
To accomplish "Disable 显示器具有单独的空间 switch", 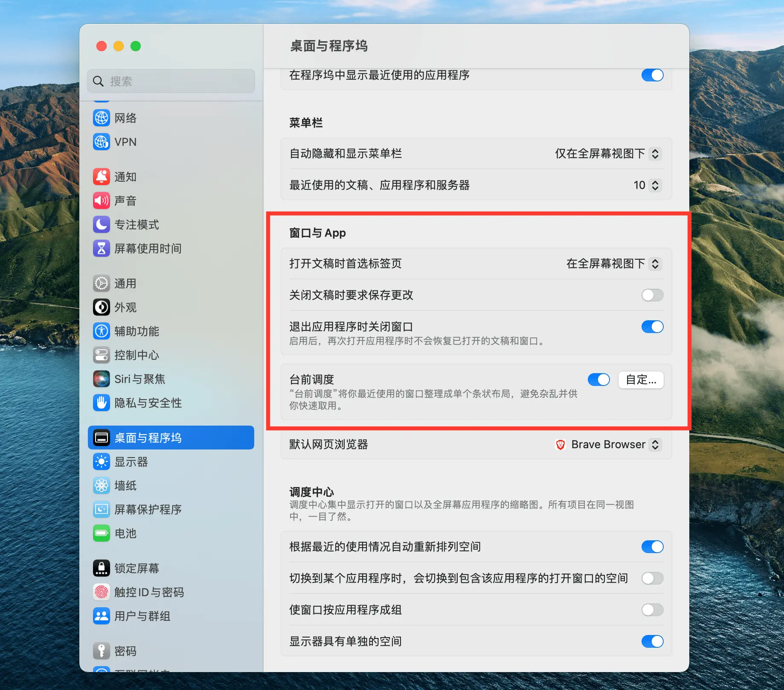I will (653, 641).
